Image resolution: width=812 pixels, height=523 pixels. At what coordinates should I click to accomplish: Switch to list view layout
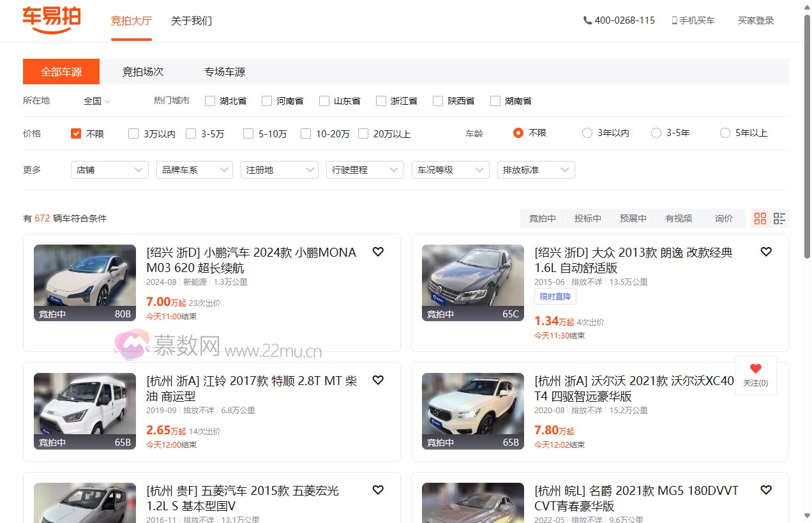click(x=779, y=218)
